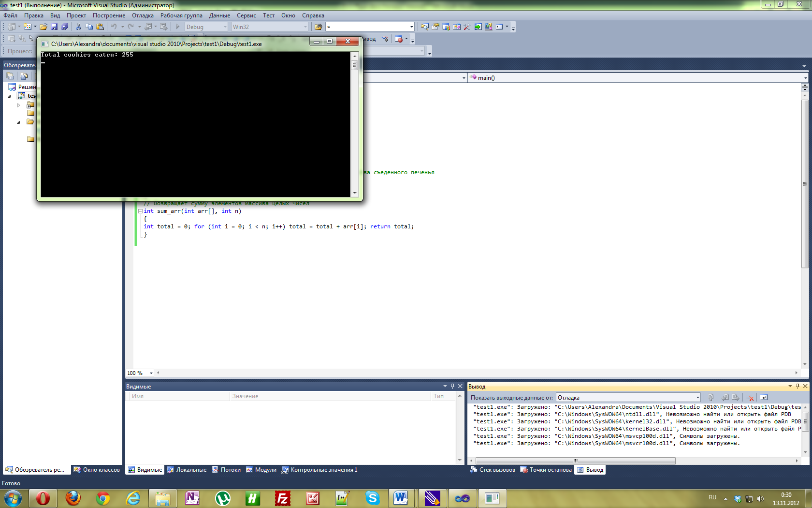Open the 100 % zoom dropdown

151,373
